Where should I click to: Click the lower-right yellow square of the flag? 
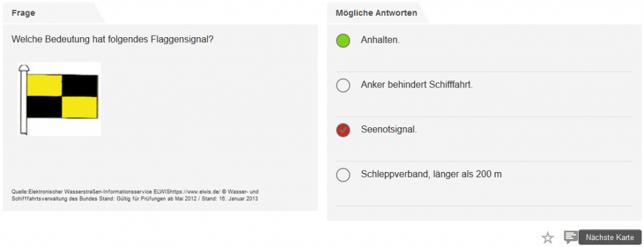pos(80,107)
